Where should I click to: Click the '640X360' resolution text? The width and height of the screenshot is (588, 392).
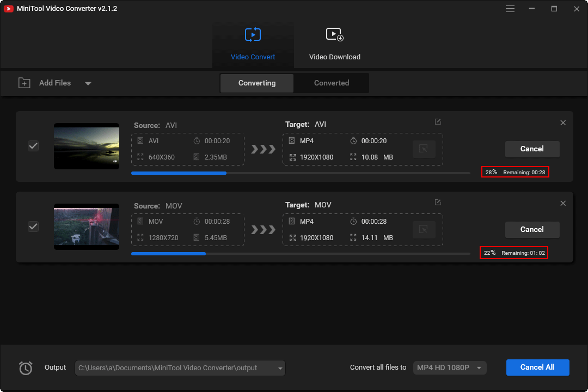(x=162, y=157)
